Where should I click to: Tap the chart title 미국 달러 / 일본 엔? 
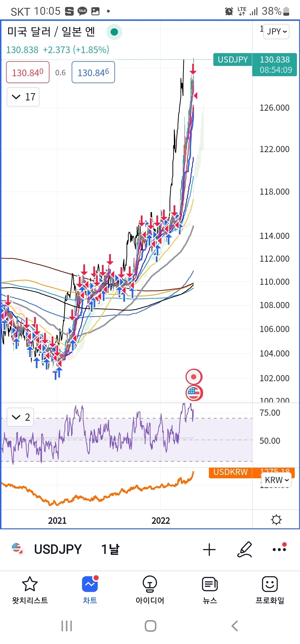(51, 32)
